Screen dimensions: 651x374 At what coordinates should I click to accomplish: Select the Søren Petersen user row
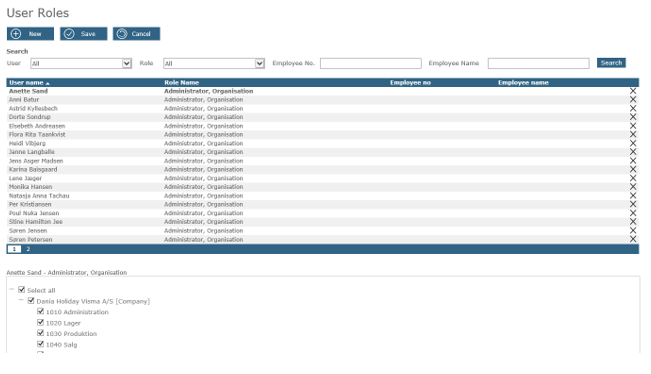click(323, 240)
